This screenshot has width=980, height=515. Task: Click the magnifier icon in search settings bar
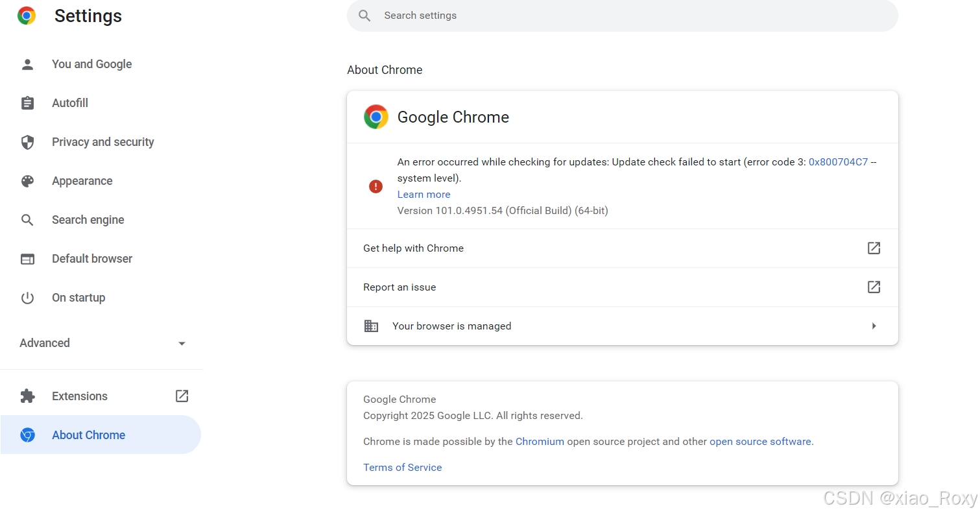(x=365, y=16)
